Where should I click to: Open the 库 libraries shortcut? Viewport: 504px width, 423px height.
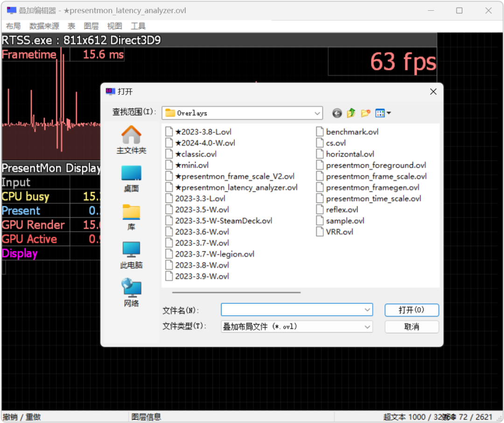click(131, 217)
